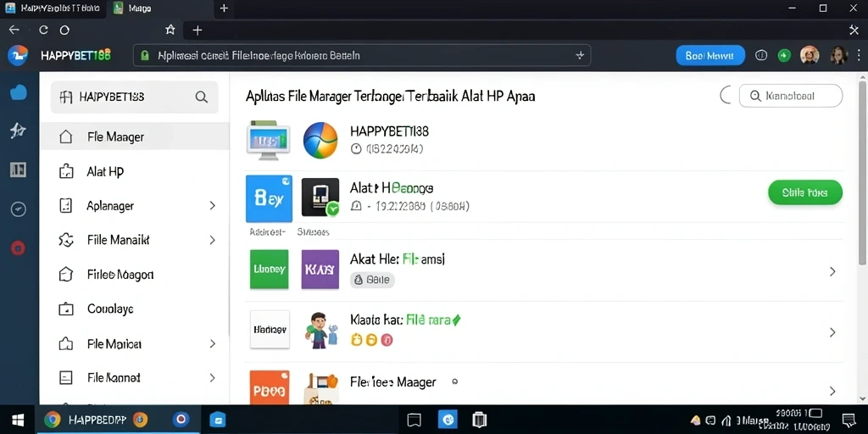Screen dimensions: 868x434
Task: Click the cartoon person app icon
Action: [320, 330]
